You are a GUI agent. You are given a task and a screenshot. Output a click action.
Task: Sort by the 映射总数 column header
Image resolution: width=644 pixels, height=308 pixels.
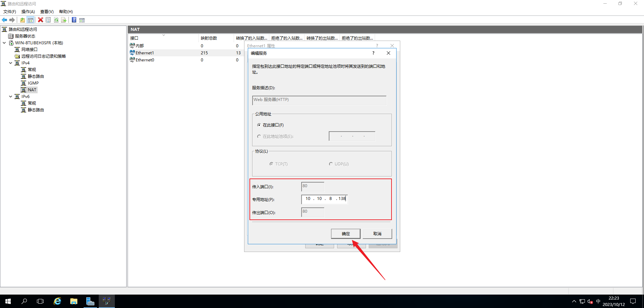(216, 38)
